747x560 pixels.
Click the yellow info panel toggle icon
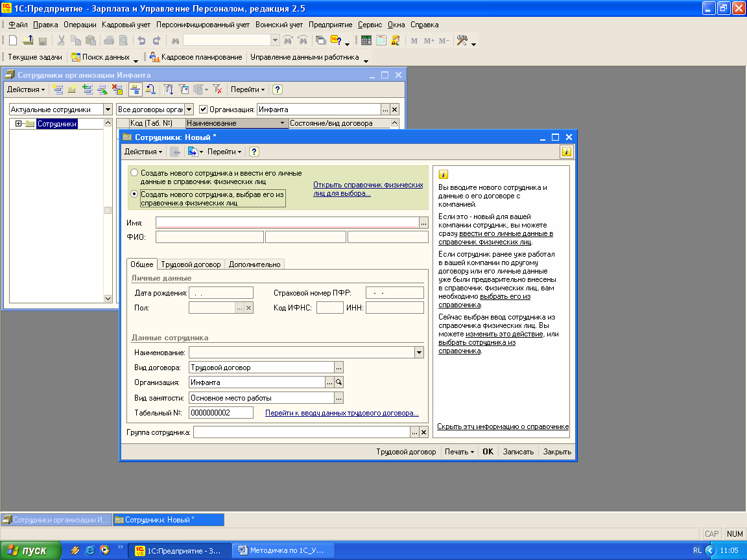coord(567,152)
